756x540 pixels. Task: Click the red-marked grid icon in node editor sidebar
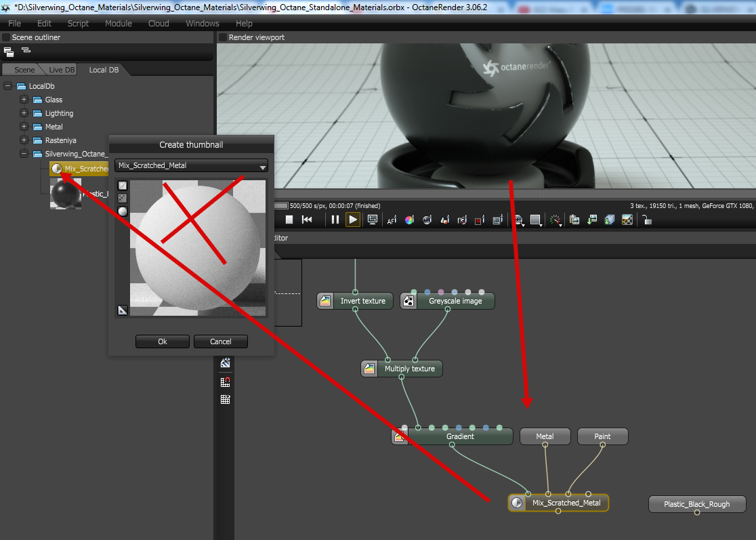(x=225, y=382)
